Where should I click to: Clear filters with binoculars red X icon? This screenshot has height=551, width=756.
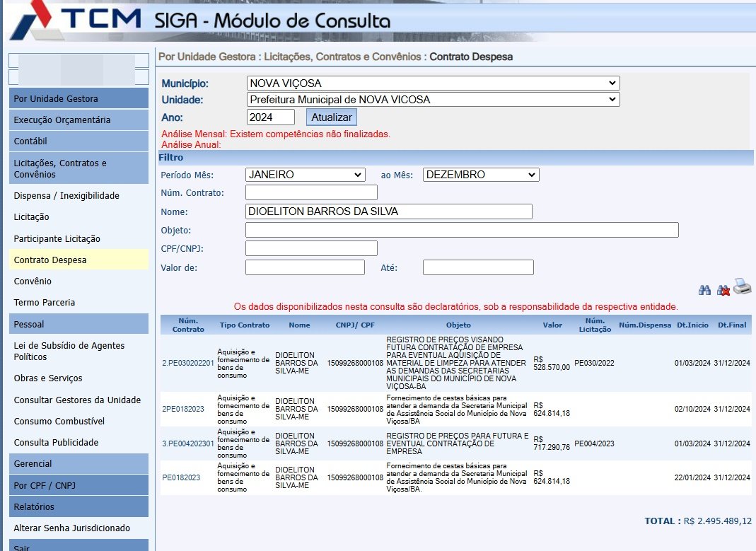pyautogui.click(x=723, y=290)
